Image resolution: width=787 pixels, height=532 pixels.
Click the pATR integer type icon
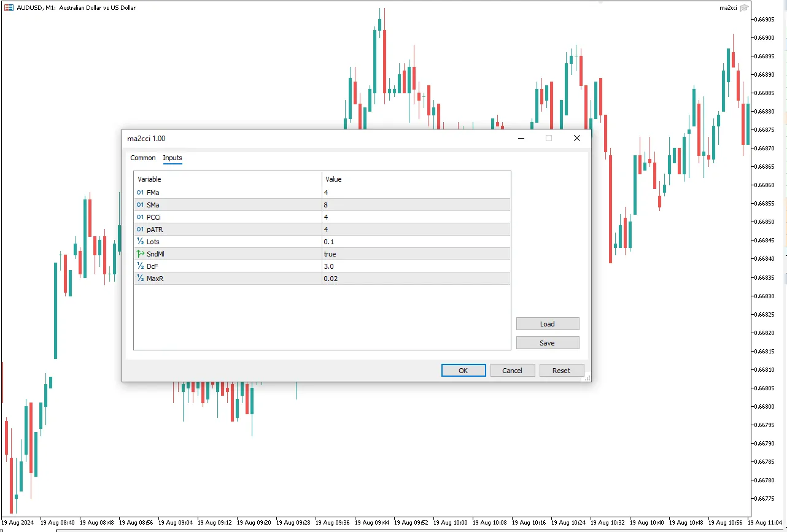click(x=140, y=229)
